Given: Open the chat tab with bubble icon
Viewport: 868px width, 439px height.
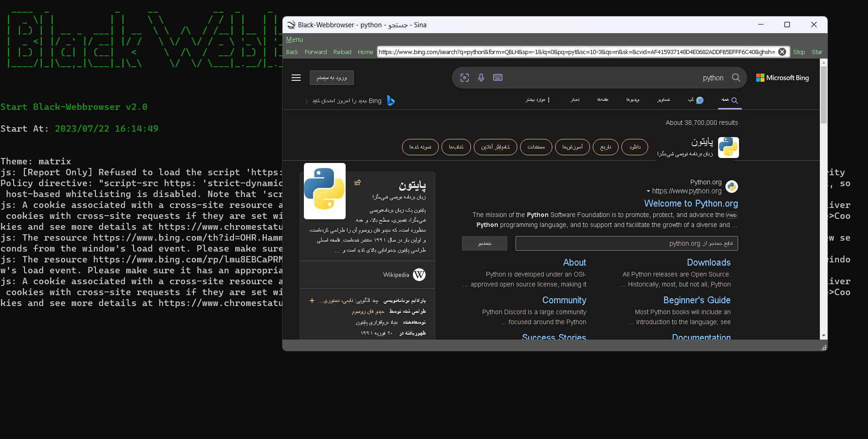Looking at the screenshot, I should click(x=695, y=100).
